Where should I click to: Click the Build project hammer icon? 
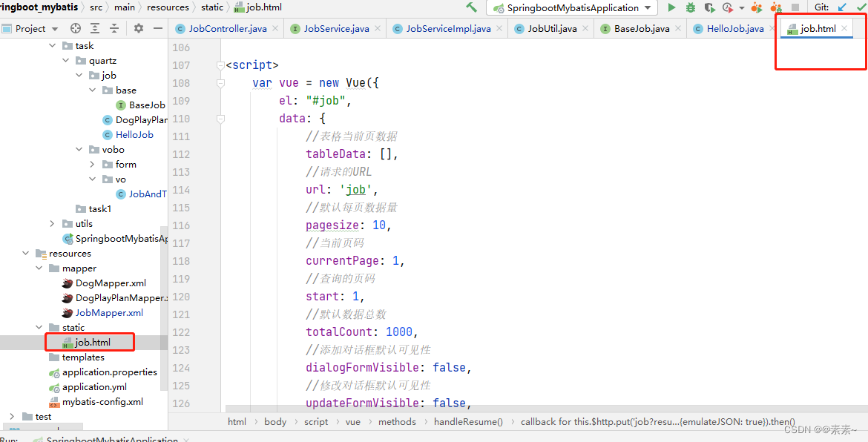click(471, 7)
